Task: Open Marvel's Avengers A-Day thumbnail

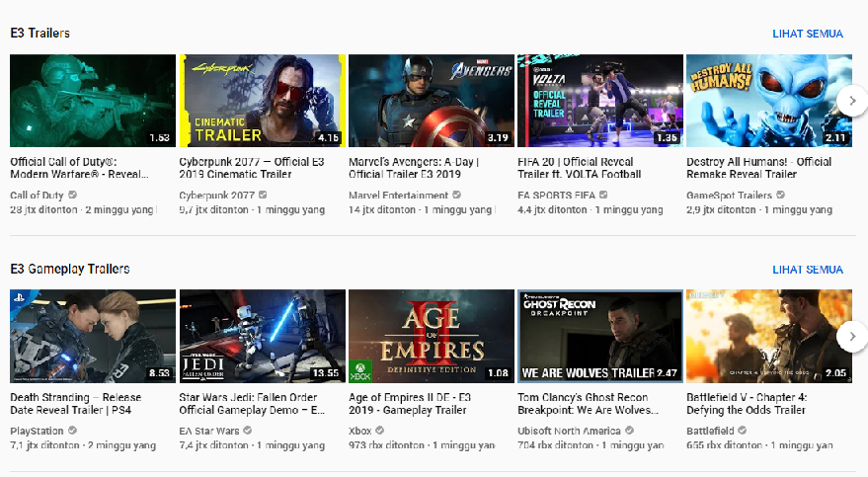Action: tap(432, 101)
